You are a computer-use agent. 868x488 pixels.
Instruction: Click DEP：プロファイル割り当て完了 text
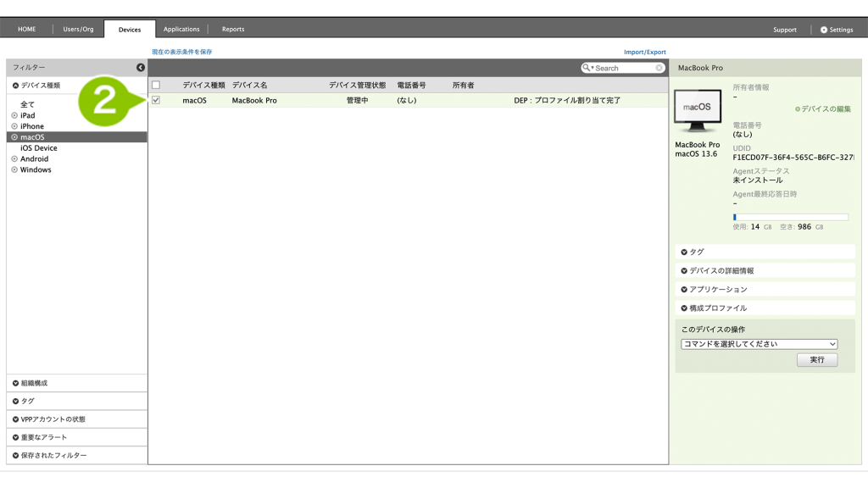pos(567,100)
